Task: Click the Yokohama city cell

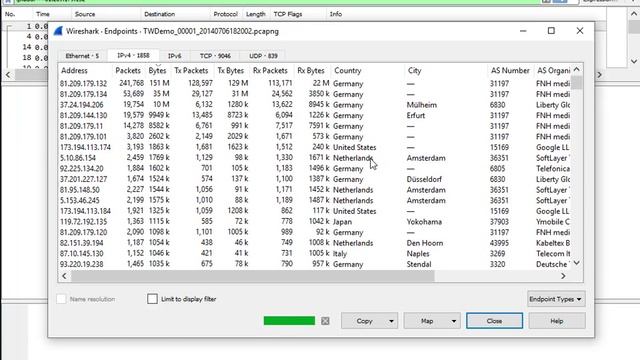Action: (x=424, y=222)
